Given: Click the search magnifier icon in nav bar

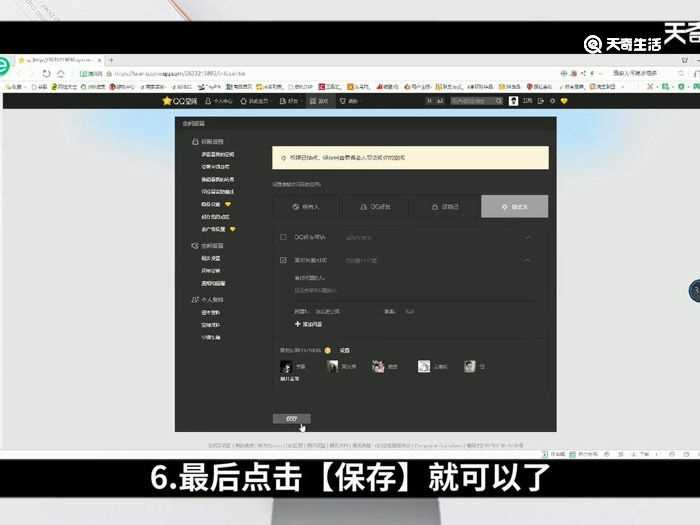Looking at the screenshot, I should click(x=499, y=101).
